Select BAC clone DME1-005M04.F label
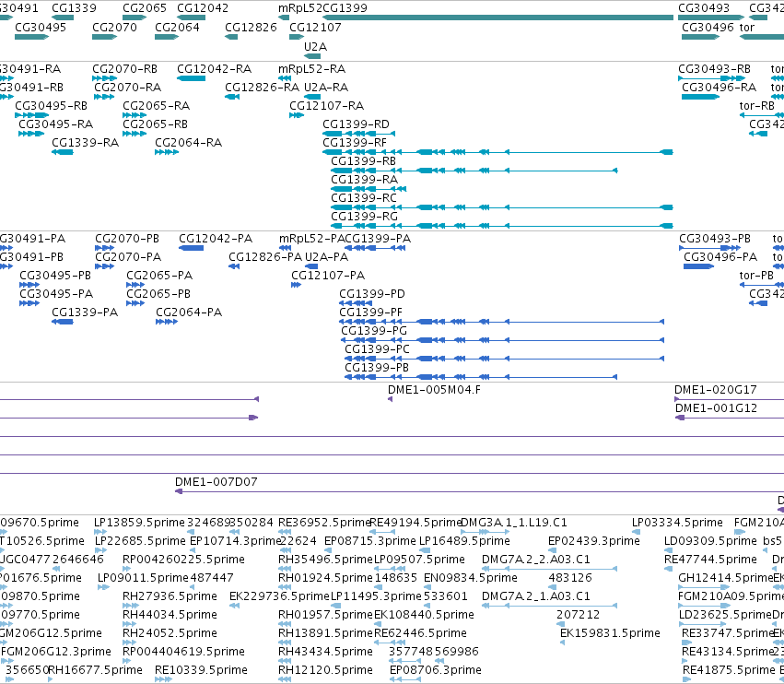 pos(434,390)
